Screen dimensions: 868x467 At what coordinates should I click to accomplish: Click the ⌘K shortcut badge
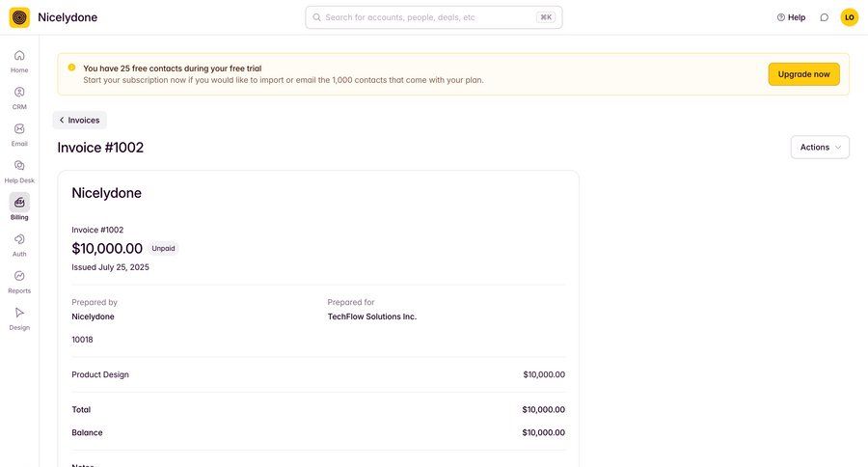[546, 17]
